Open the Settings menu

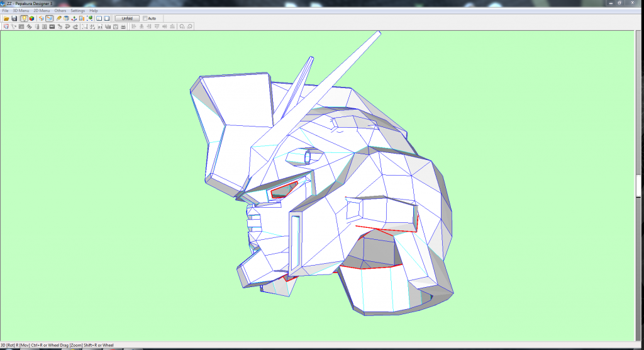[x=77, y=11]
